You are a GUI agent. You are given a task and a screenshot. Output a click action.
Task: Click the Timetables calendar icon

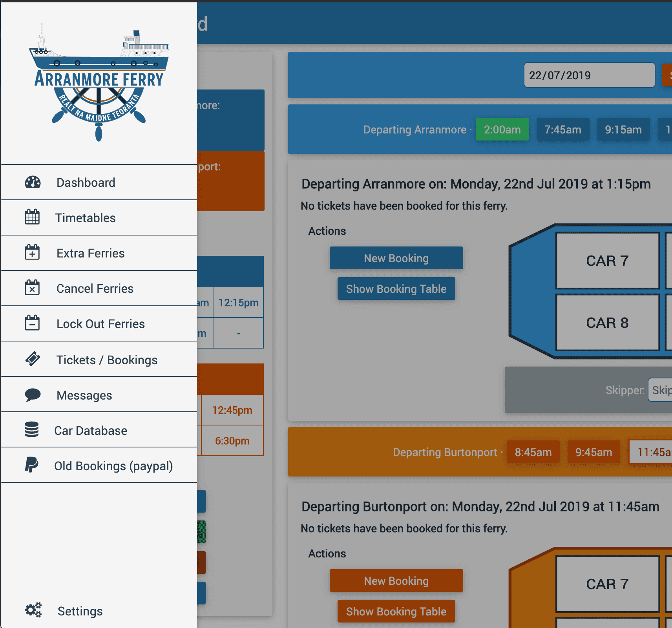[x=32, y=217]
